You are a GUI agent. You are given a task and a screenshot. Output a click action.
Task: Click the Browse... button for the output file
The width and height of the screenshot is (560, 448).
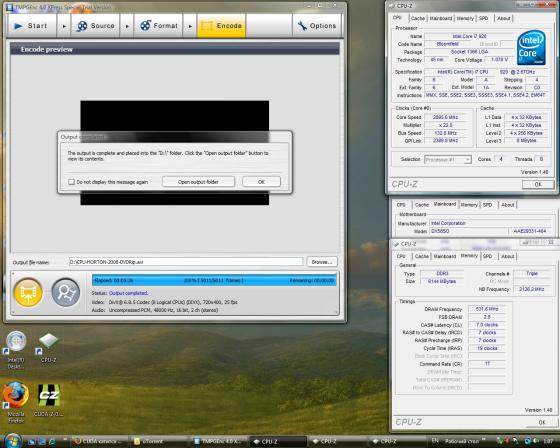pos(321,262)
